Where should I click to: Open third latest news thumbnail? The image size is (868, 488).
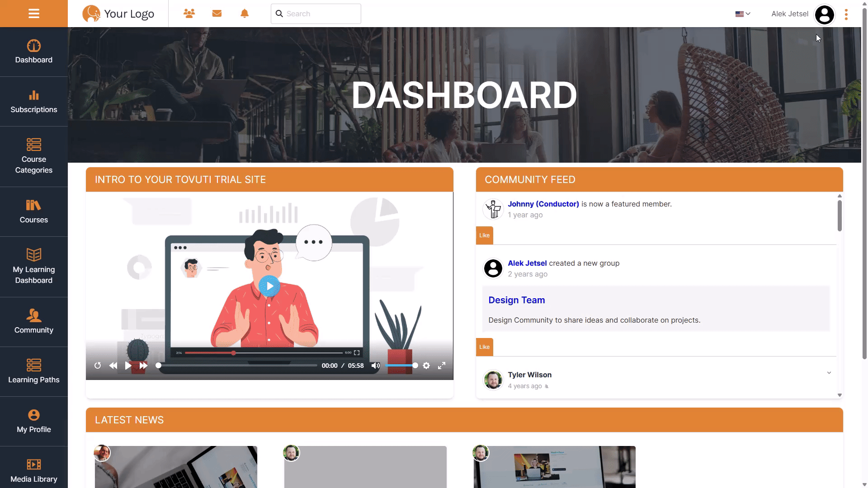pyautogui.click(x=555, y=467)
